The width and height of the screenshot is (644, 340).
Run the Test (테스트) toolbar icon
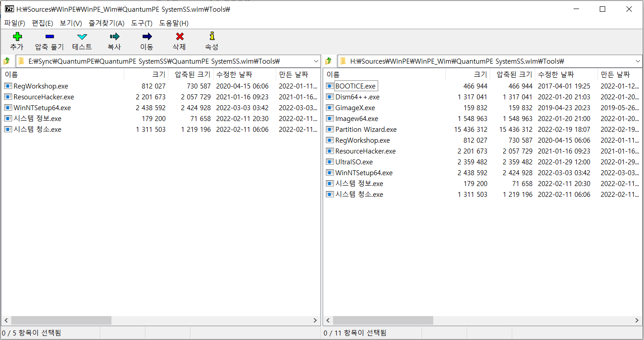point(82,37)
